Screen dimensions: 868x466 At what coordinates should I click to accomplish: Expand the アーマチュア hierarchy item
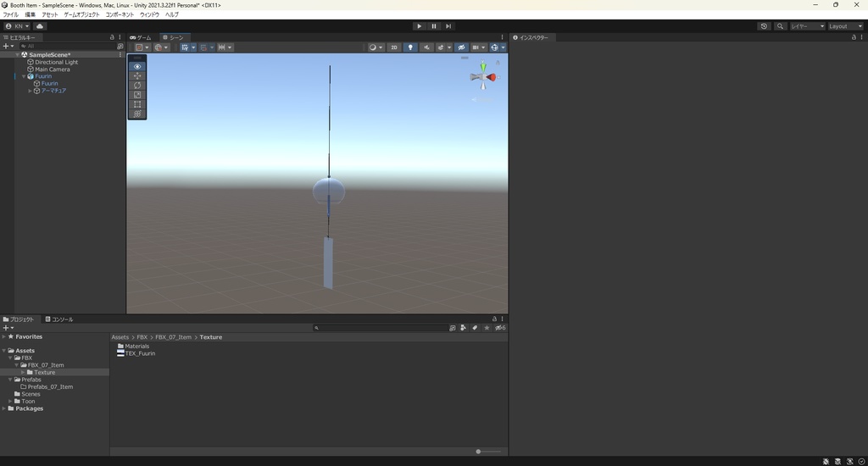pyautogui.click(x=30, y=91)
